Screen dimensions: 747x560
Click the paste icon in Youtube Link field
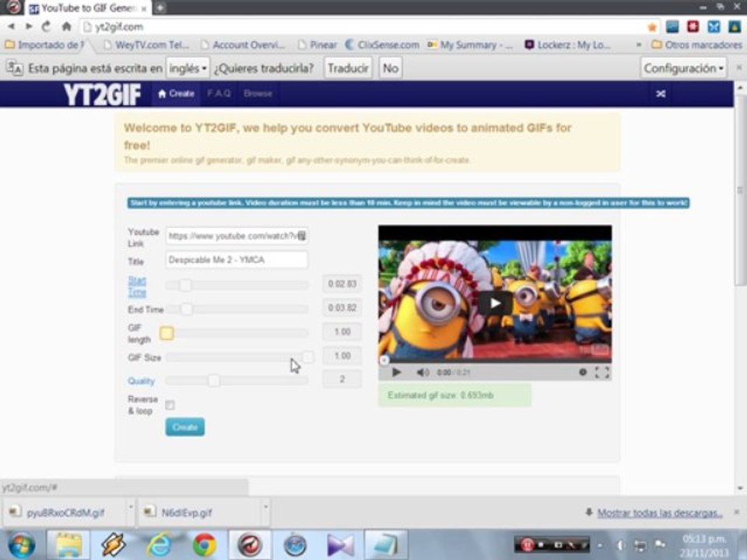(302, 236)
